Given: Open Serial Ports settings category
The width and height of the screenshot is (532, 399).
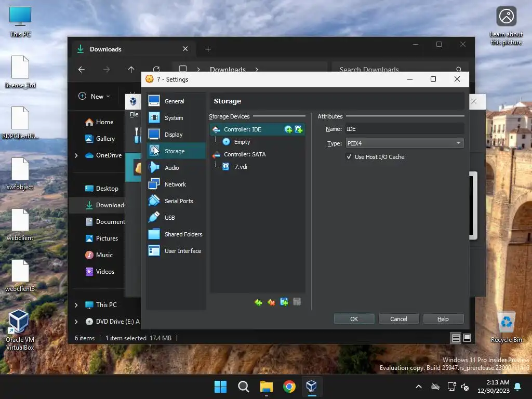Looking at the screenshot, I should pyautogui.click(x=176, y=201).
